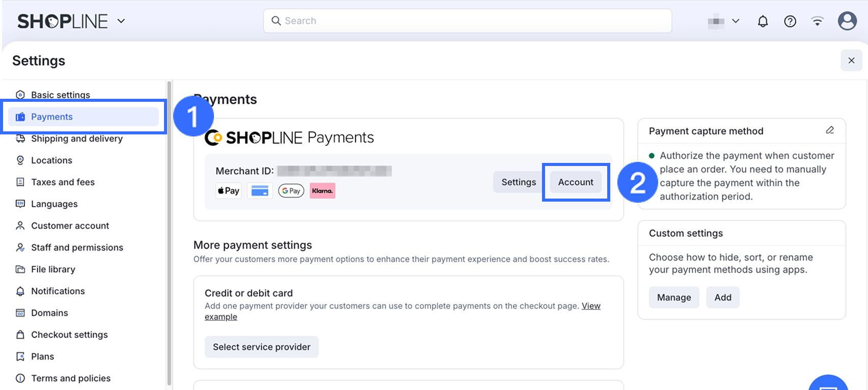Image resolution: width=868 pixels, height=390 pixels.
Task: Expand the SHOPLINE store dropdown arrow
Action: (121, 21)
